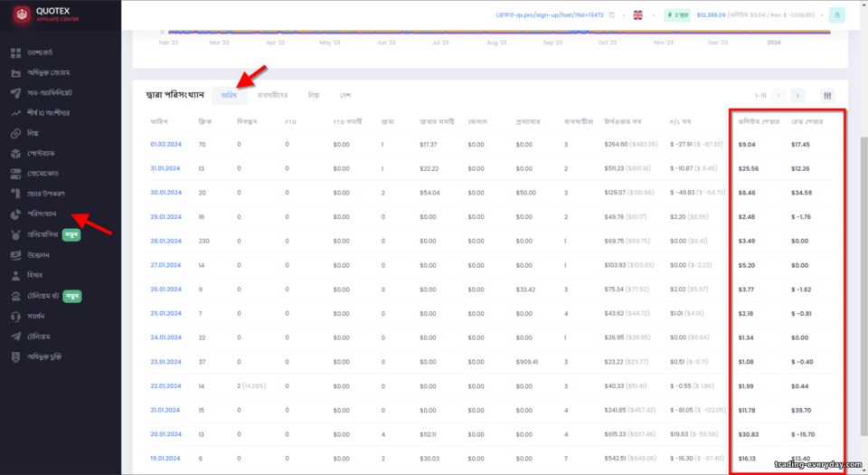Switch to the Links statistics tab
868x475 pixels.
coord(314,95)
